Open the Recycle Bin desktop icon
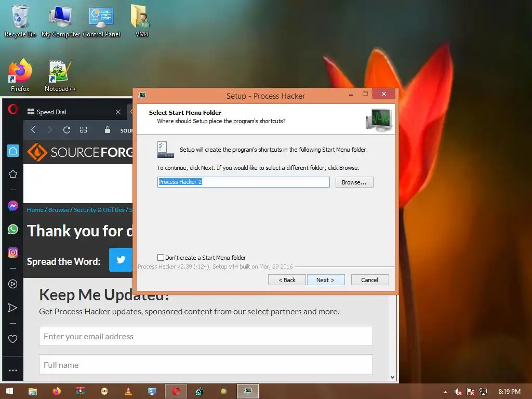Viewport: 532px width, 399px height. point(20,20)
